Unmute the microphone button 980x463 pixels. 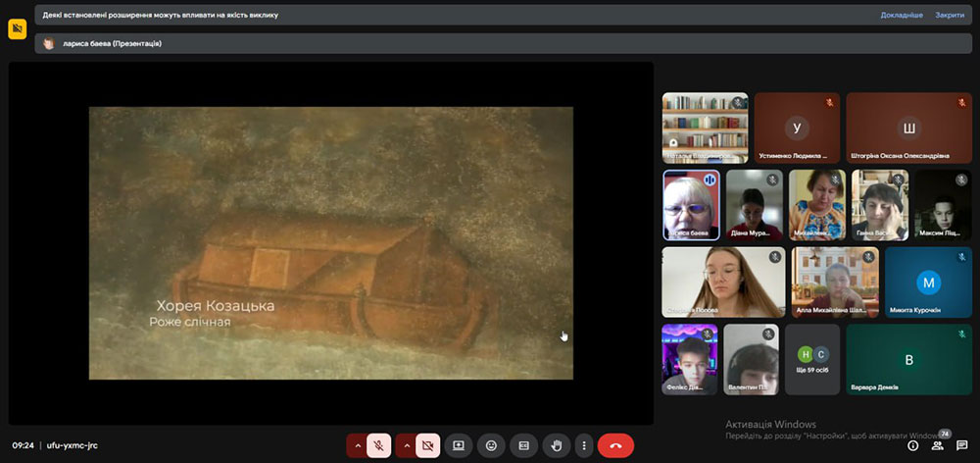pyautogui.click(x=379, y=445)
